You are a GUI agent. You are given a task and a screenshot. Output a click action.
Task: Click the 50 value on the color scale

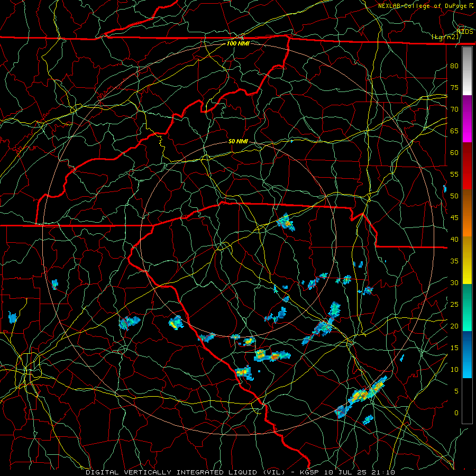(x=454, y=196)
